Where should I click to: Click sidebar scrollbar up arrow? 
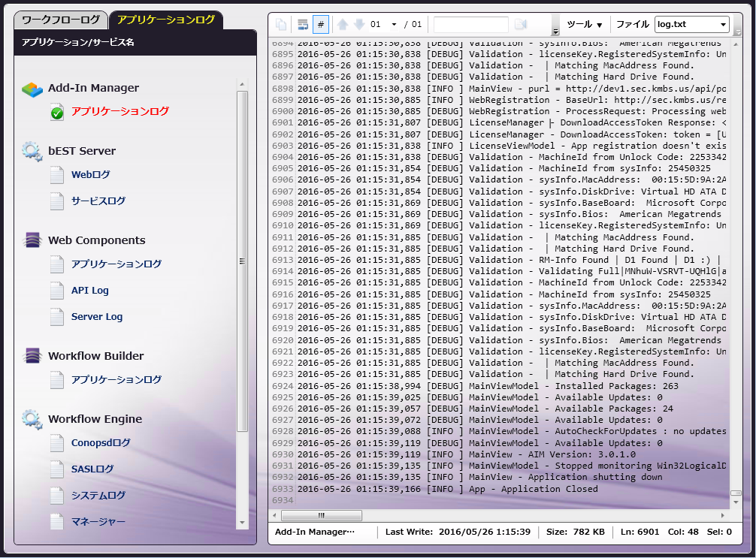pyautogui.click(x=242, y=84)
